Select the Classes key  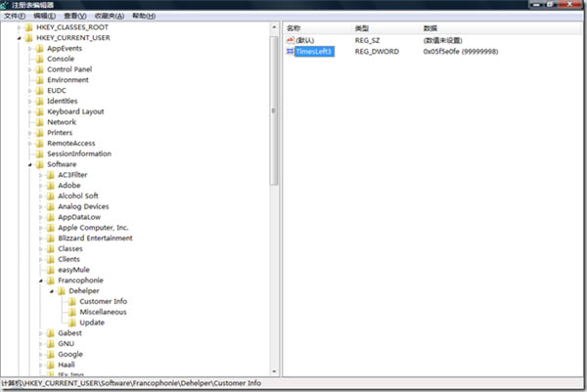[x=70, y=248]
